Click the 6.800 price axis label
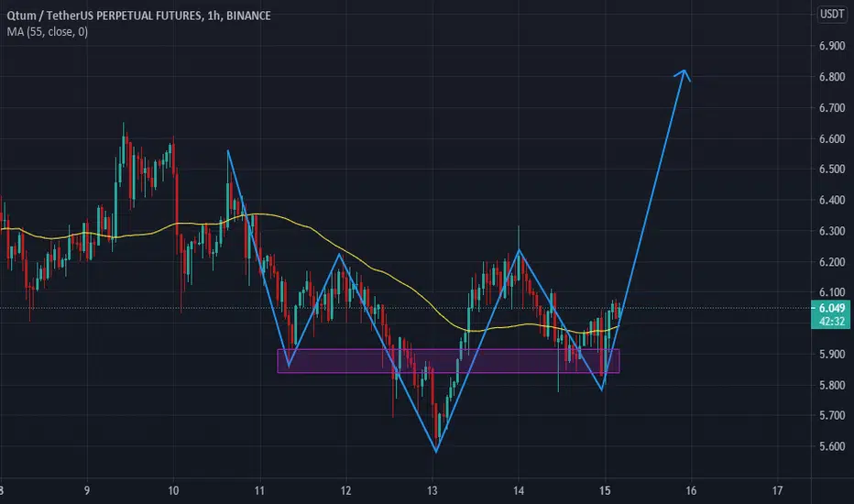 click(832, 77)
